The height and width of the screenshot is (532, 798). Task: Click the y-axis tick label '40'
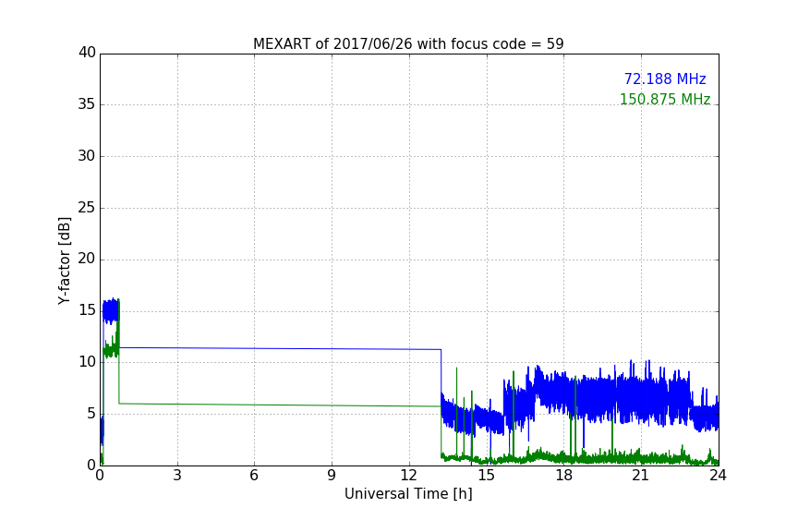[x=87, y=53]
